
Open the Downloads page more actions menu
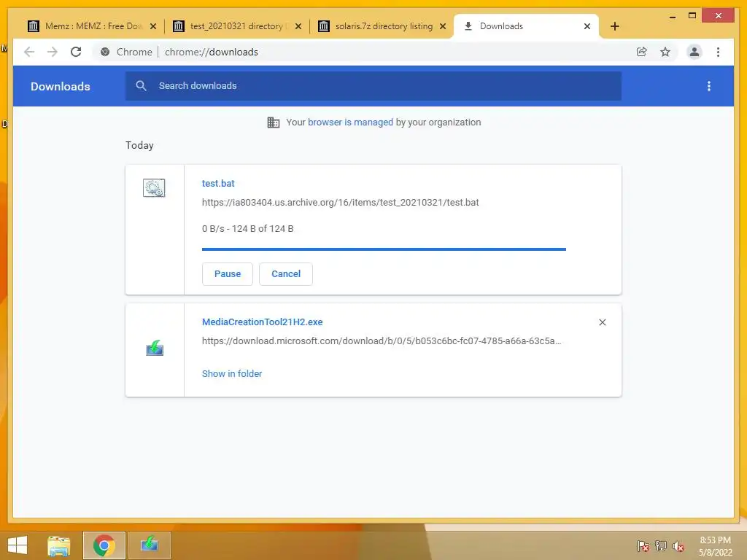click(x=709, y=86)
